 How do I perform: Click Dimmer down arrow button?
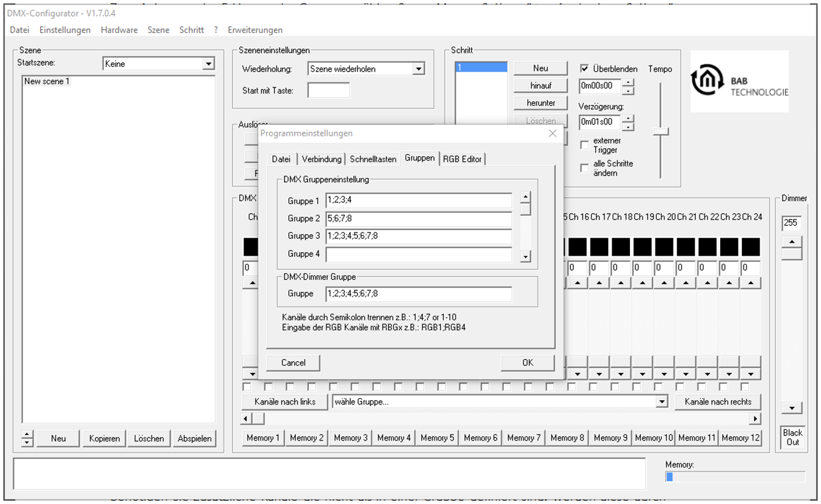(792, 408)
